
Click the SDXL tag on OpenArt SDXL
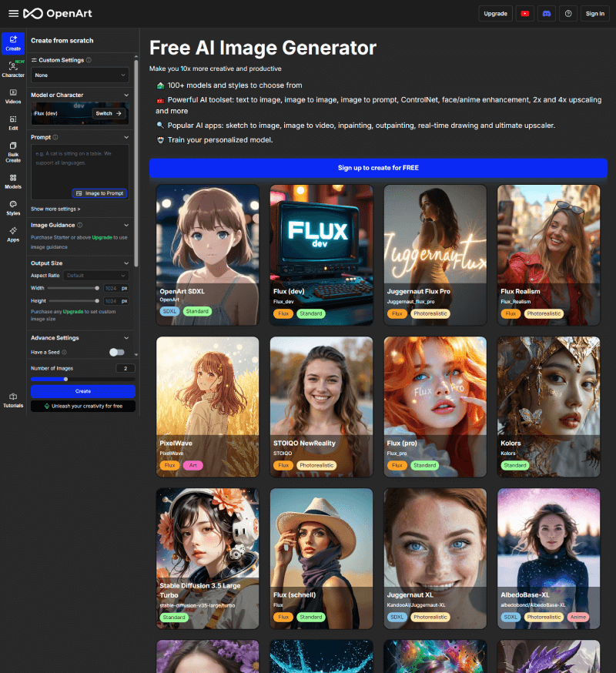[x=169, y=311]
